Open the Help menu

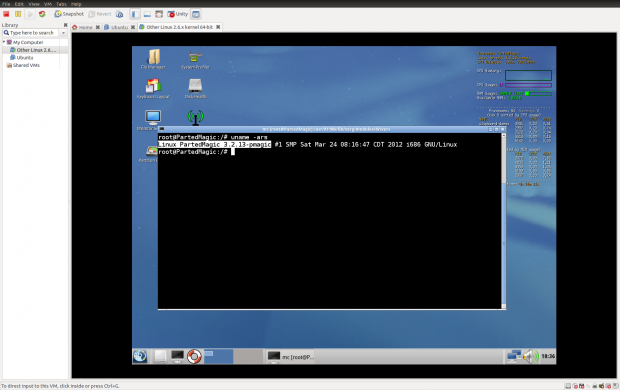(x=76, y=4)
